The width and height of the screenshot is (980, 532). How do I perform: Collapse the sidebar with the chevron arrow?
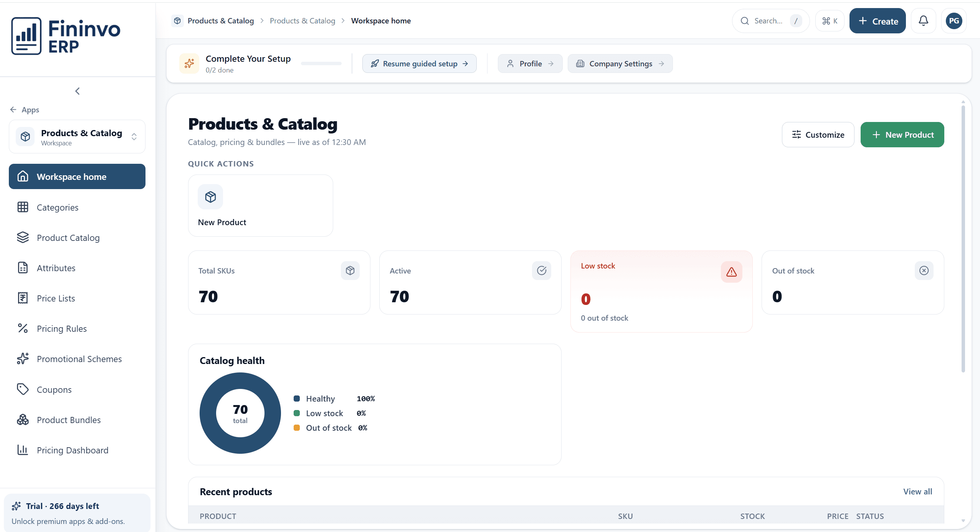click(x=78, y=91)
